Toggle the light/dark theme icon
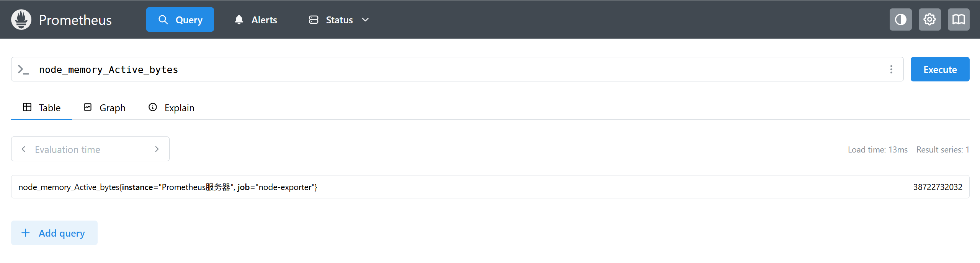This screenshot has height=263, width=980. (900, 19)
